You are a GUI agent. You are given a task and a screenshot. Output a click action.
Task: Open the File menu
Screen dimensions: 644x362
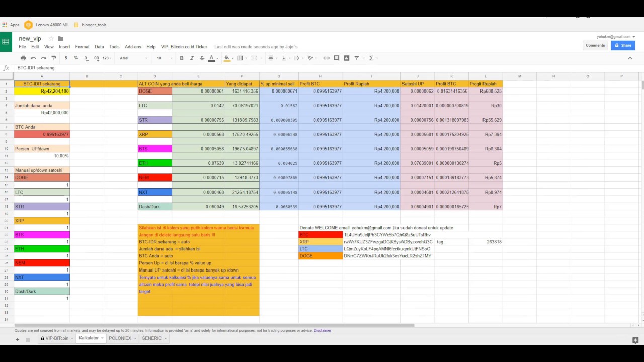tap(22, 47)
